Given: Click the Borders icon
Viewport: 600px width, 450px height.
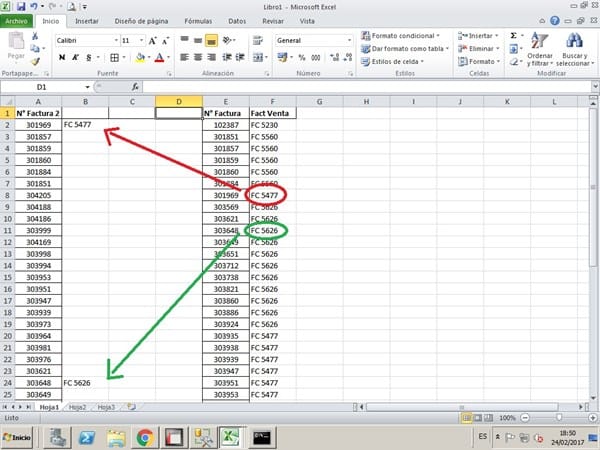Looking at the screenshot, I should pyautogui.click(x=114, y=57).
